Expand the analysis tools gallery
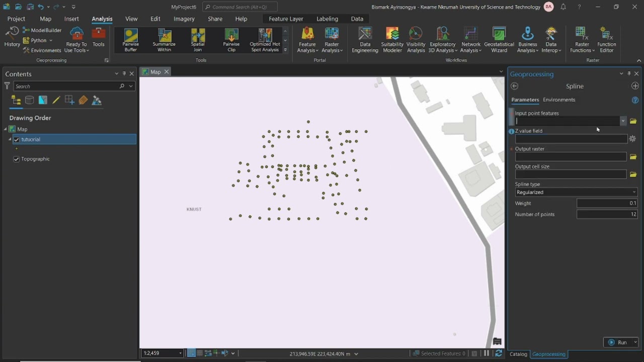The width and height of the screenshot is (644, 362). [x=285, y=50]
